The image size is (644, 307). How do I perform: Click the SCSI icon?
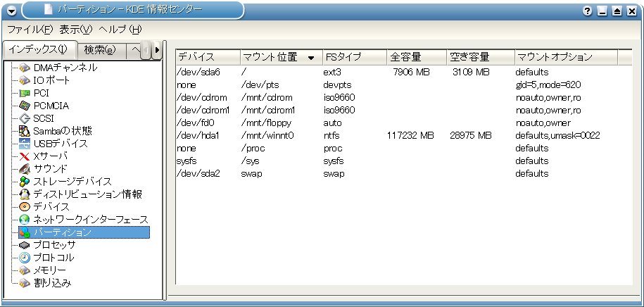tap(25, 118)
